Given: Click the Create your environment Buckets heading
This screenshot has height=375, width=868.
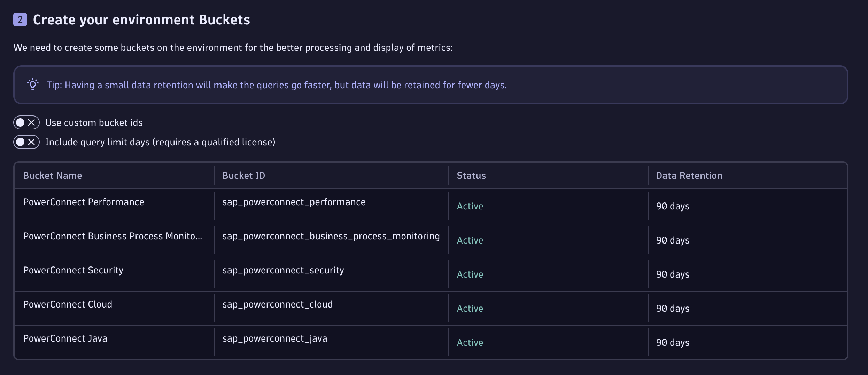Looking at the screenshot, I should (141, 20).
